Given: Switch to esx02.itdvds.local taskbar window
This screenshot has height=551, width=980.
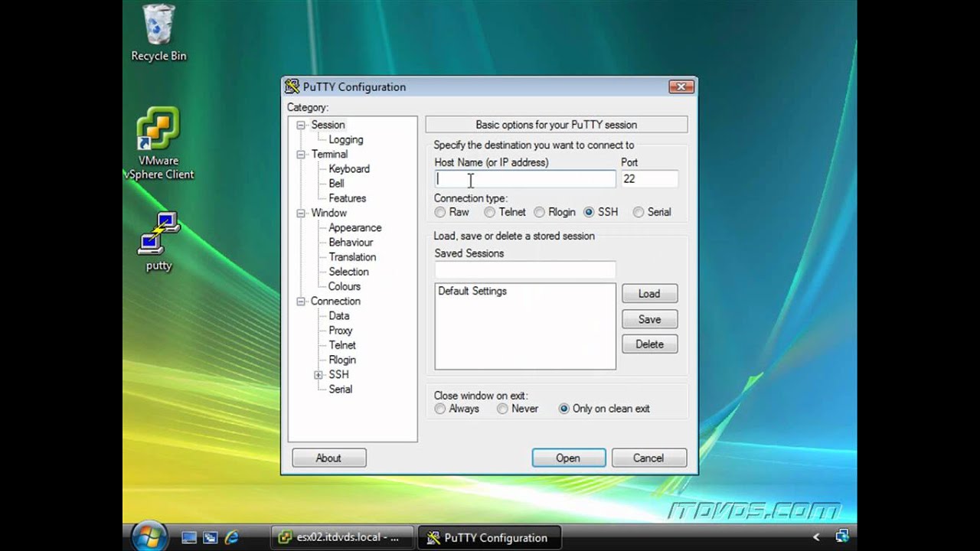Looking at the screenshot, I should (x=342, y=537).
